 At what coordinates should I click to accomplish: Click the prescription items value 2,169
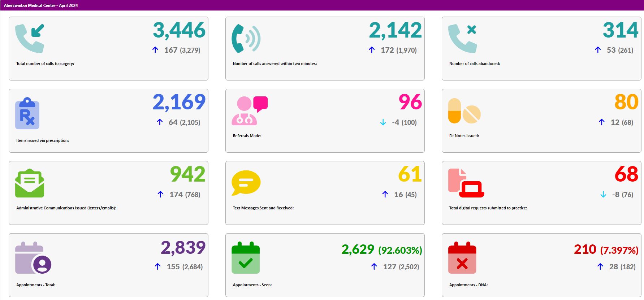coord(179,102)
